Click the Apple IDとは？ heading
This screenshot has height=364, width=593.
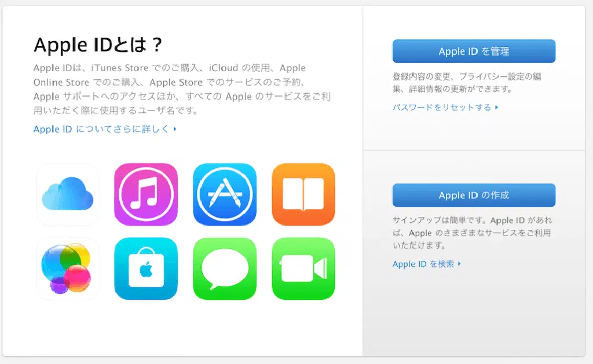pyautogui.click(x=98, y=45)
